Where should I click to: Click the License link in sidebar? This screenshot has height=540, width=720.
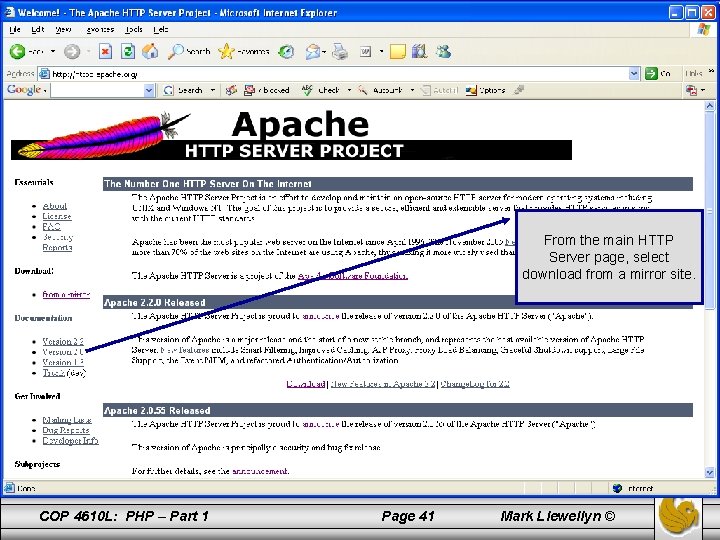57,216
